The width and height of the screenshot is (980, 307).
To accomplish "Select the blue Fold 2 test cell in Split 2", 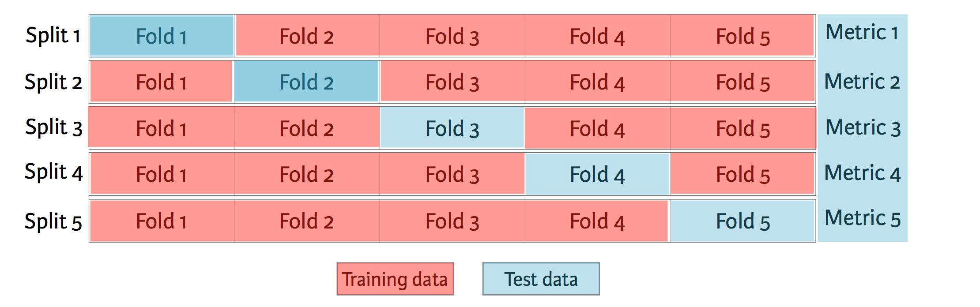I will point(306,82).
